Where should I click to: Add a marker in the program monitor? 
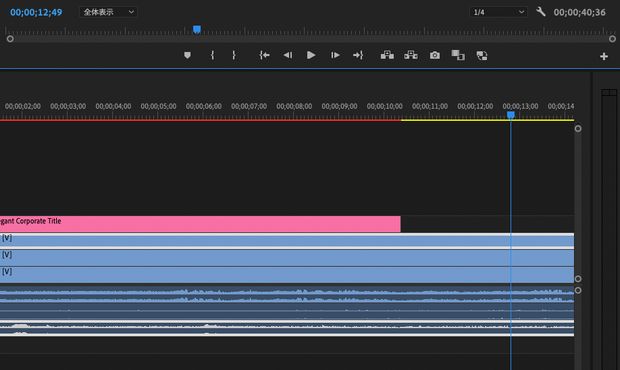187,55
